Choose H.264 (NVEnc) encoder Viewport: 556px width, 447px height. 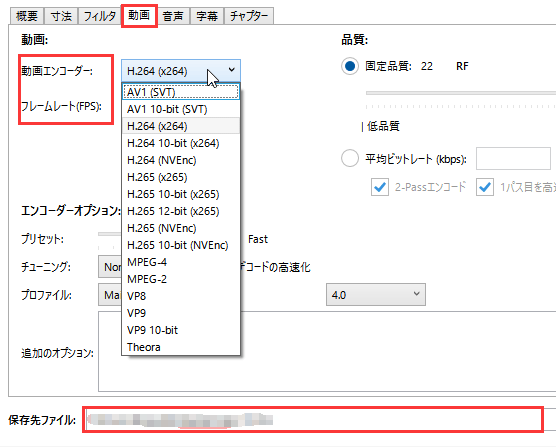[181, 160]
